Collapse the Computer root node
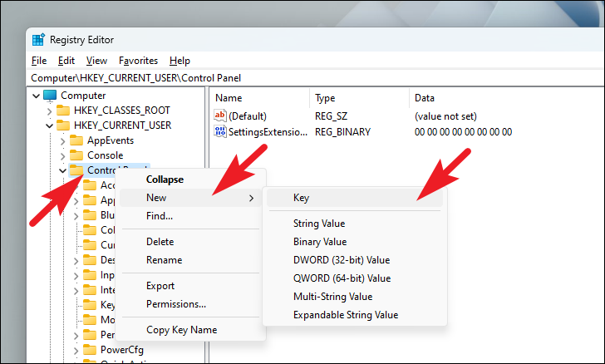The width and height of the screenshot is (605, 364). (x=37, y=96)
